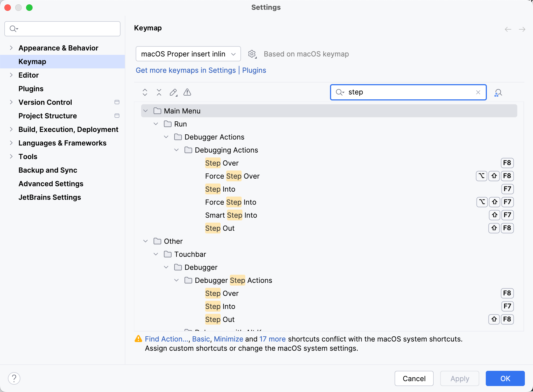
Task: Open keymap gear settings menu
Action: click(x=252, y=54)
